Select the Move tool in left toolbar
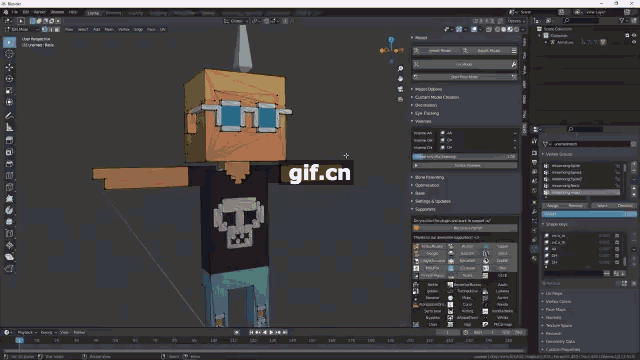Image resolution: width=640 pixels, height=360 pixels. (x=9, y=67)
